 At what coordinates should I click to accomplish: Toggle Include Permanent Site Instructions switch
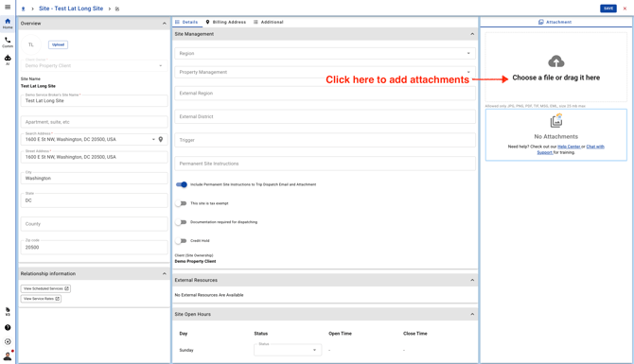point(181,184)
